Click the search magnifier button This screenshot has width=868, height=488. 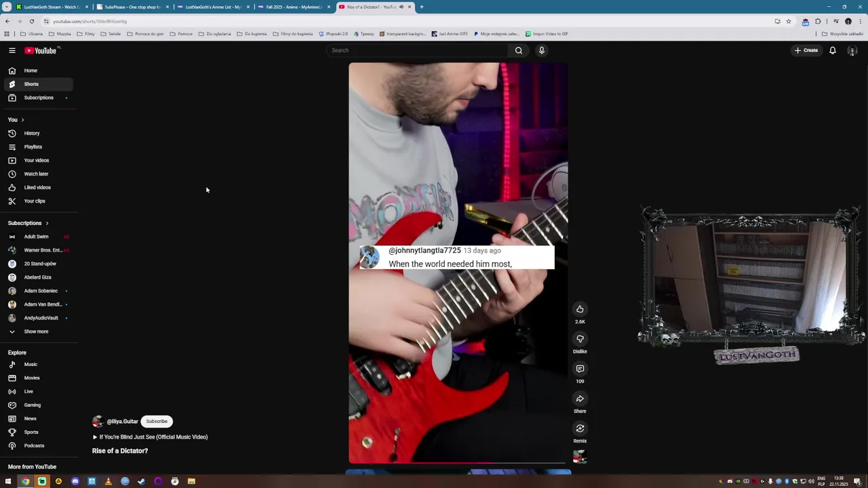click(519, 50)
